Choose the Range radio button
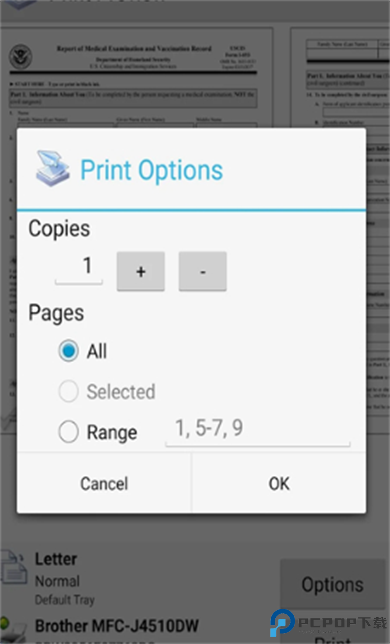390x644 pixels. (68, 432)
